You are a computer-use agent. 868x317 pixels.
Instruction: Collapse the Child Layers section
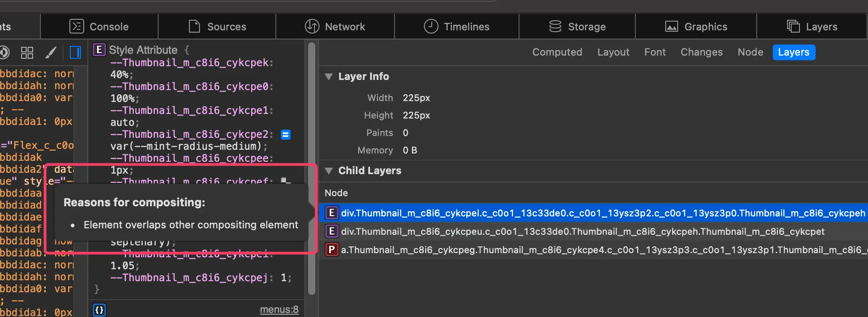pos(329,171)
